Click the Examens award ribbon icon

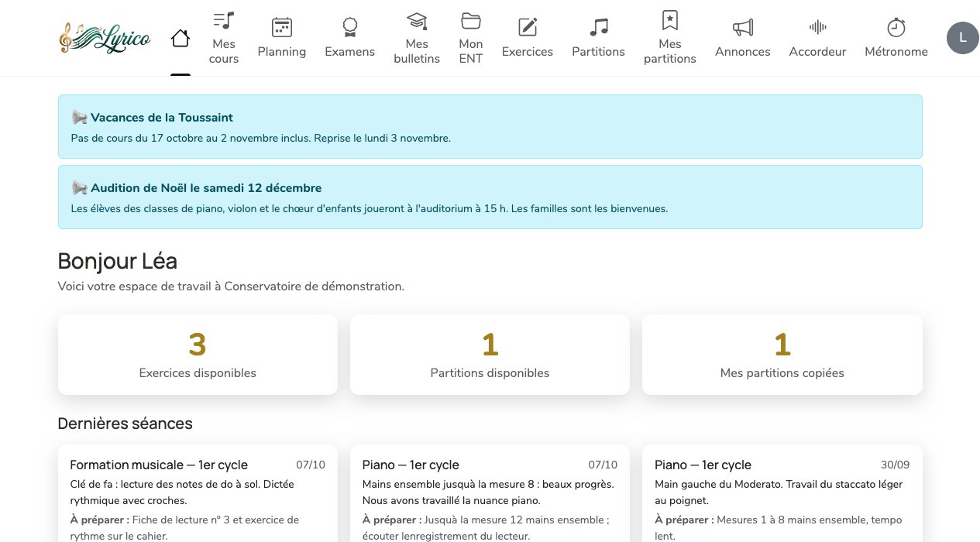pyautogui.click(x=350, y=28)
